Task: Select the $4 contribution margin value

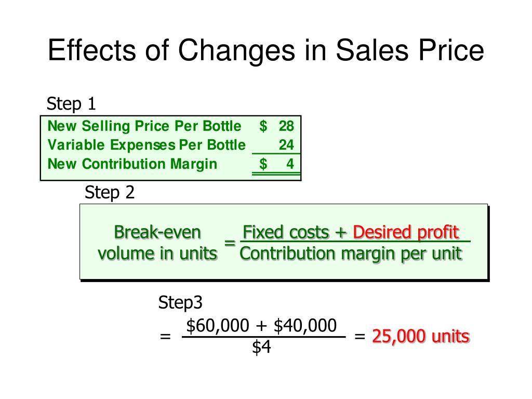Action: 276,164
